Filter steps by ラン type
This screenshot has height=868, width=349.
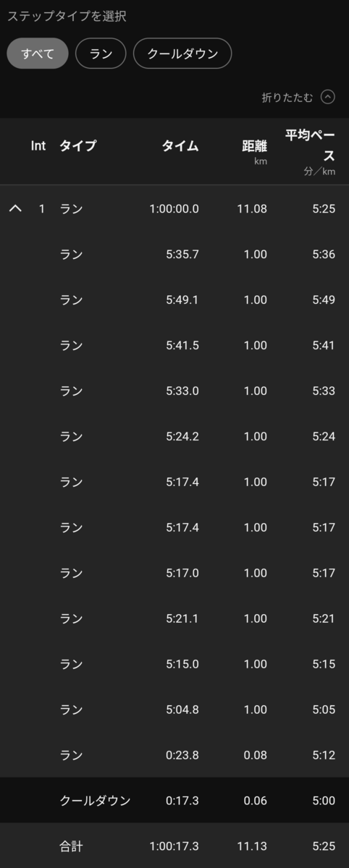(x=101, y=54)
